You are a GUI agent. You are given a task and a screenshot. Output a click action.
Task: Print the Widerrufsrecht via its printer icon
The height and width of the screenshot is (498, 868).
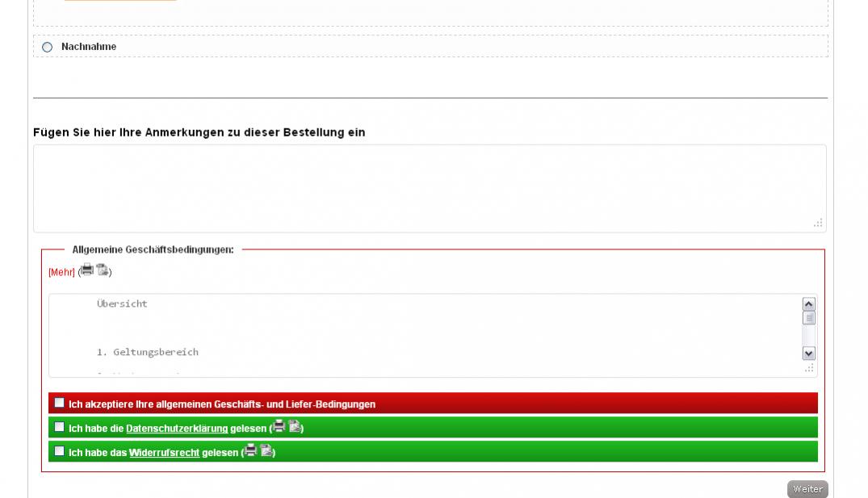click(x=251, y=451)
